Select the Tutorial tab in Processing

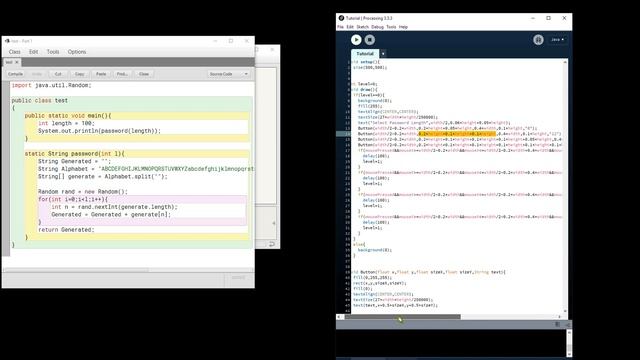pos(365,53)
